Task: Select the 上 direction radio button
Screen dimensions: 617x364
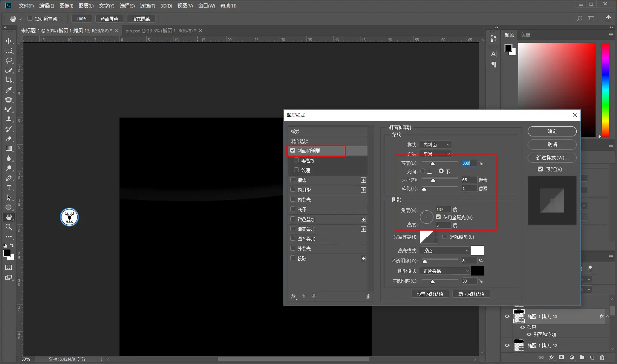Action: pos(423,171)
